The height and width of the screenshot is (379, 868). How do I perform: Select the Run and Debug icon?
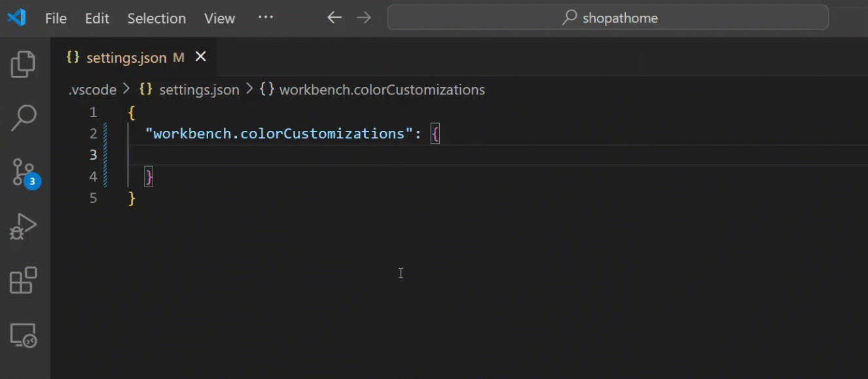[24, 226]
